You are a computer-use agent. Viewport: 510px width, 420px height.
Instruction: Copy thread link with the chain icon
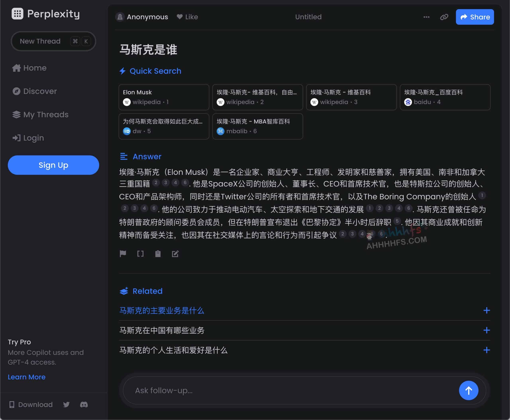[x=444, y=17]
